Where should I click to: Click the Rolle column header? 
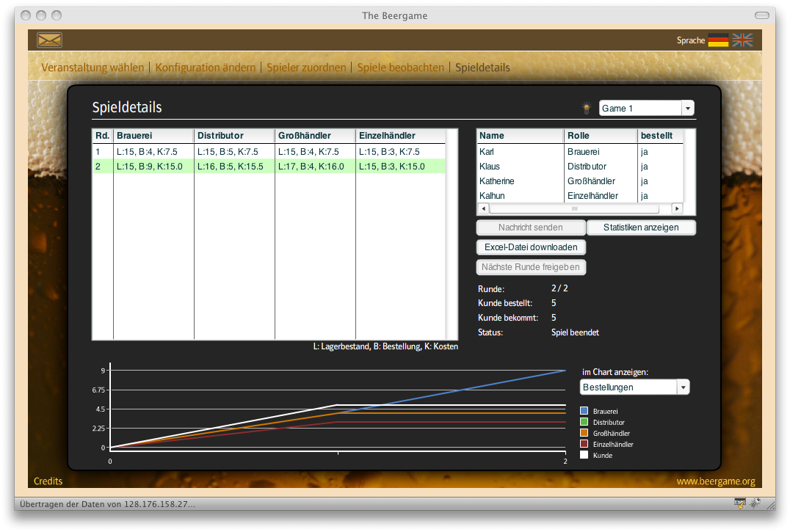[x=601, y=136]
